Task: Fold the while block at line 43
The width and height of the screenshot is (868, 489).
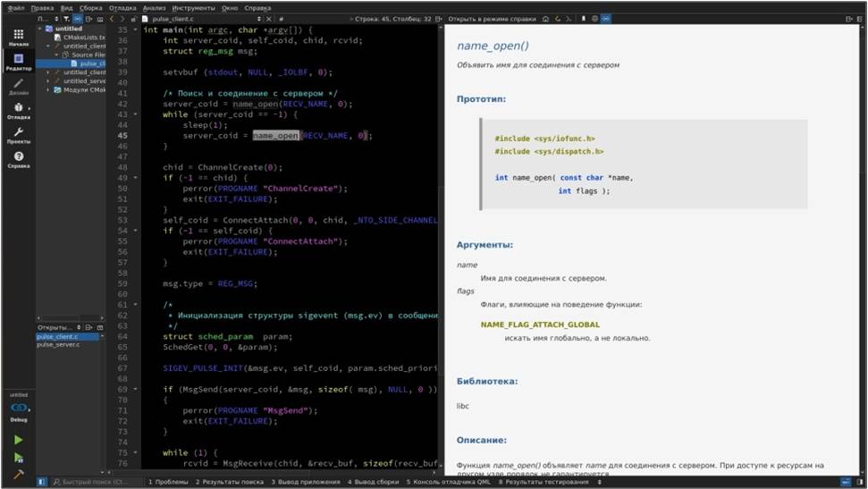Action: point(136,114)
